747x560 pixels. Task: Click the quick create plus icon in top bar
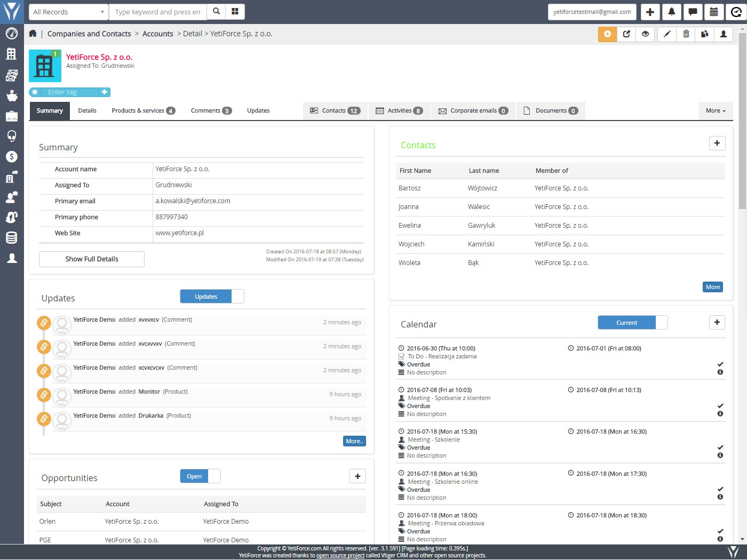650,12
